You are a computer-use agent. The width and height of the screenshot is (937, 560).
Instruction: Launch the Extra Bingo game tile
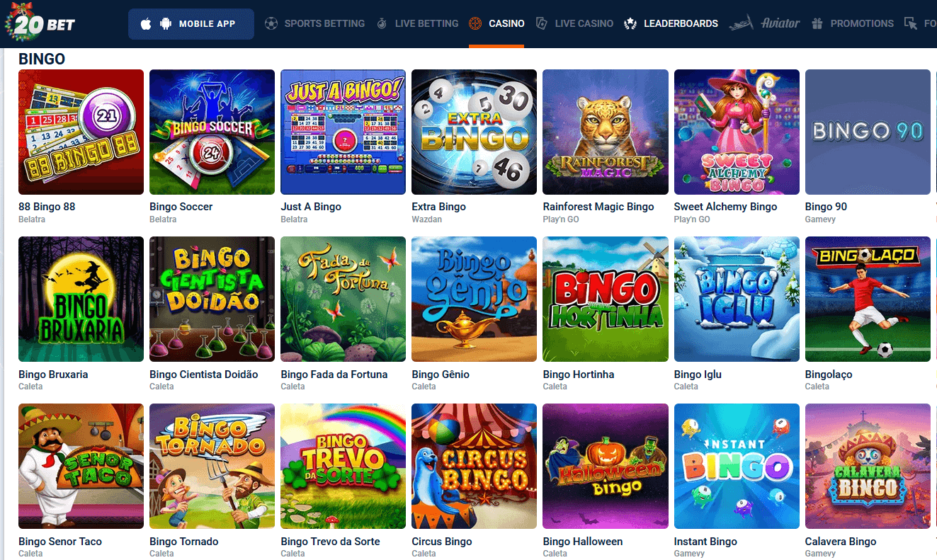(474, 132)
